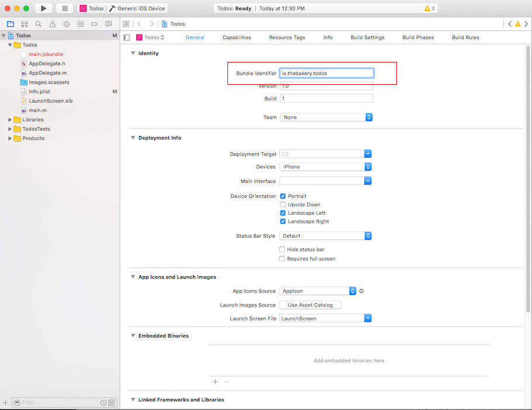
Task: Expand the Libraries folder
Action: tap(10, 120)
